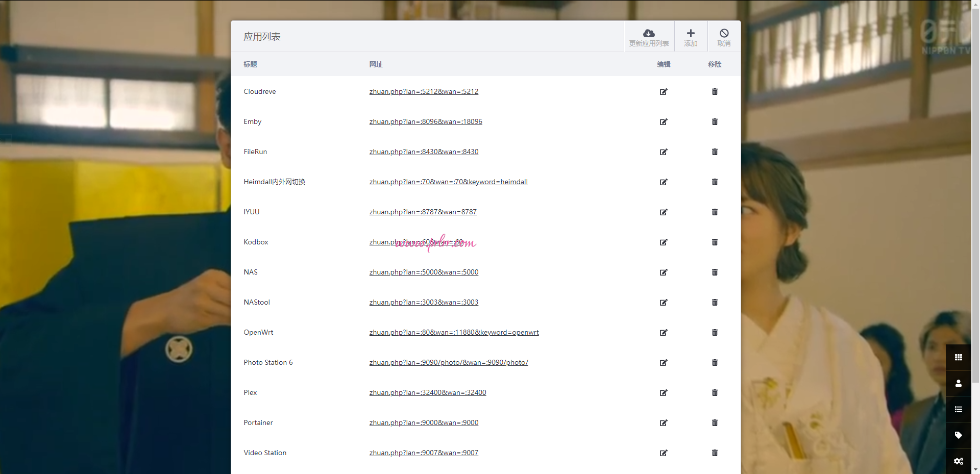Click the page vertical scrollbar
Viewport: 980px width, 474px height.
coord(975,204)
